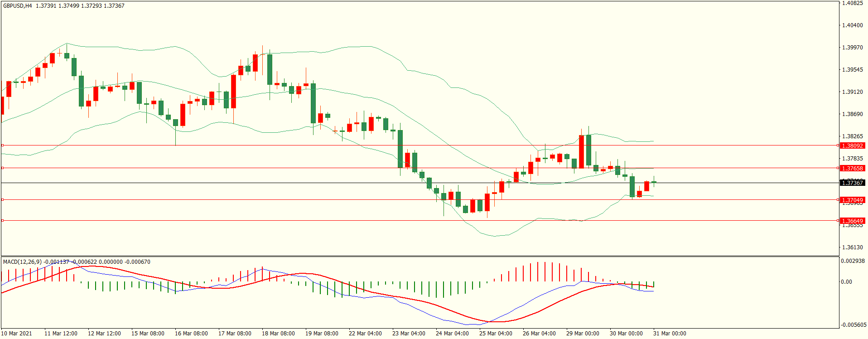
Task: Click the 1.40400 price scale value
Action: point(853,25)
